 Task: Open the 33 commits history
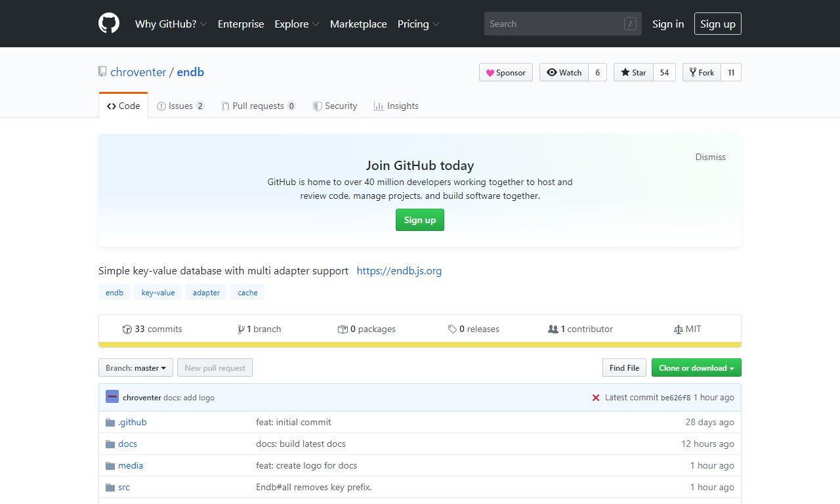pos(152,329)
